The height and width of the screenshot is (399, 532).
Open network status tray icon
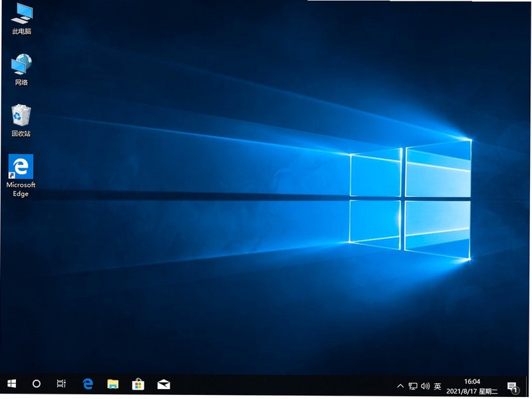(413, 386)
